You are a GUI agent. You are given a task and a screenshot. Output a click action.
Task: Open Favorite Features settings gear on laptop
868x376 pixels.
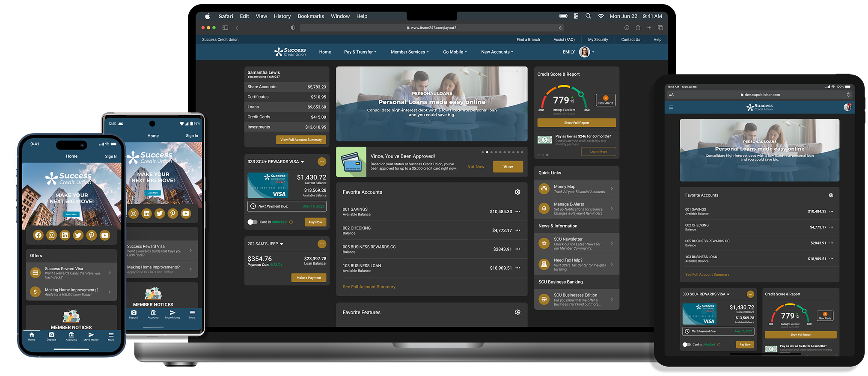tap(517, 313)
